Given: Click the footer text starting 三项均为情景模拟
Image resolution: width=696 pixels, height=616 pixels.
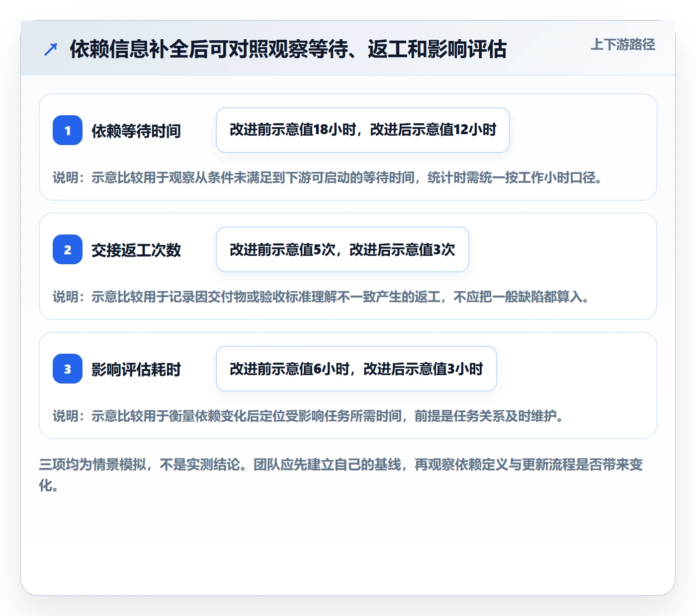Looking at the screenshot, I should tap(341, 475).
